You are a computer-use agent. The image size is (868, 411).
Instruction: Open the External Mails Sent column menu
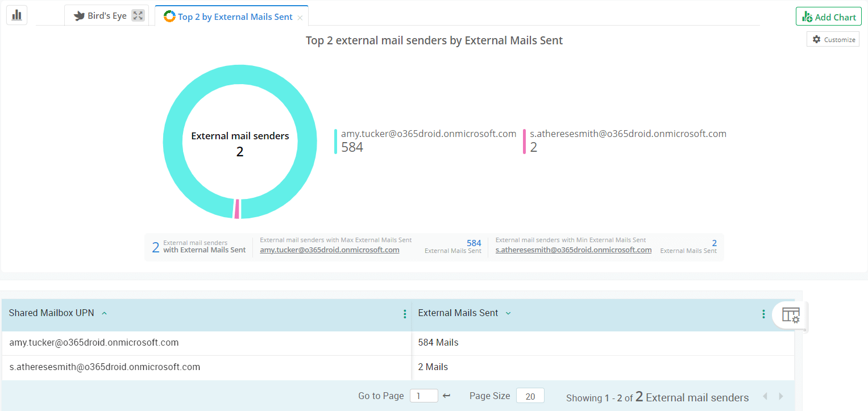tap(763, 313)
